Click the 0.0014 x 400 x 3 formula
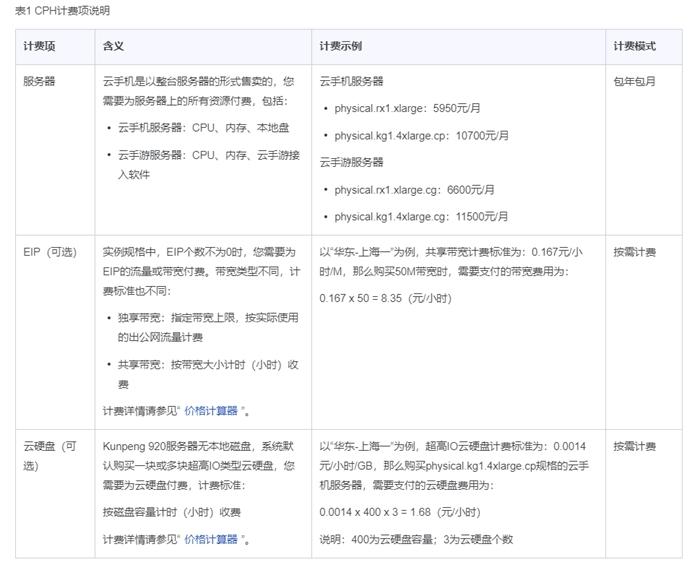 (x=392, y=512)
